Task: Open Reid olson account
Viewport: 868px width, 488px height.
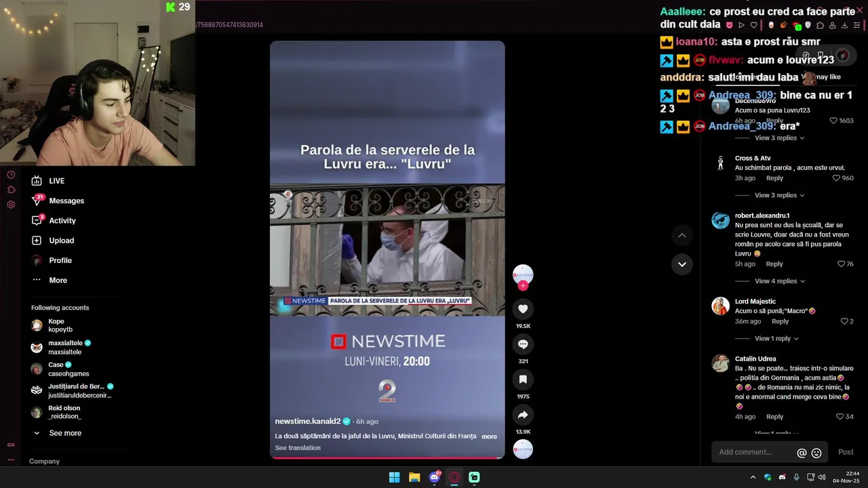Action: (x=56, y=412)
